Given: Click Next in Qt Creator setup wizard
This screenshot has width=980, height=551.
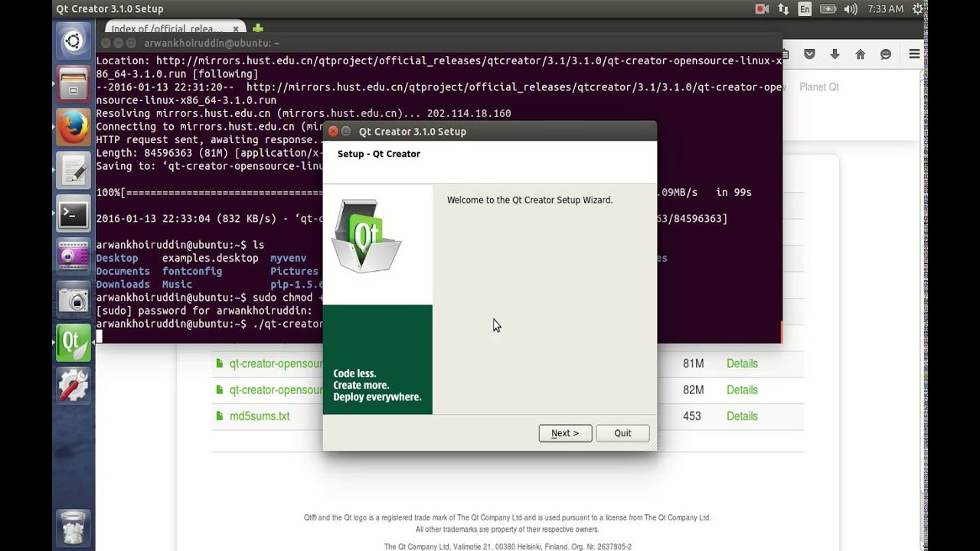Looking at the screenshot, I should pos(565,433).
